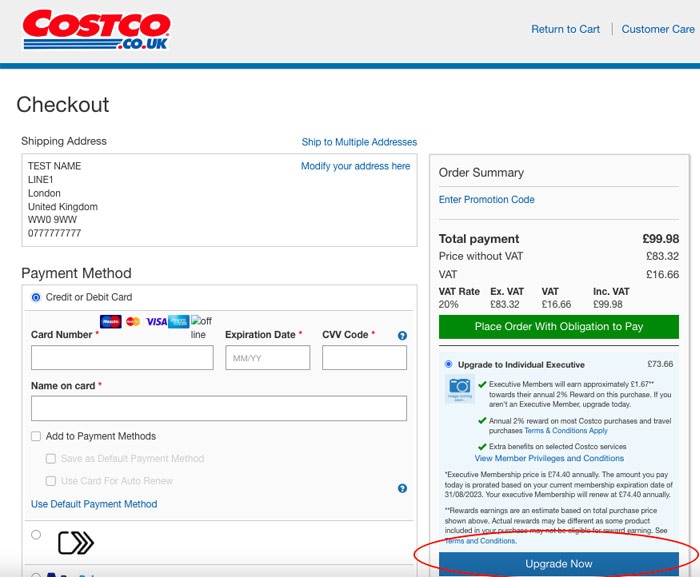
Task: Select the Credit or Debit Card radio button
Action: (x=36, y=297)
